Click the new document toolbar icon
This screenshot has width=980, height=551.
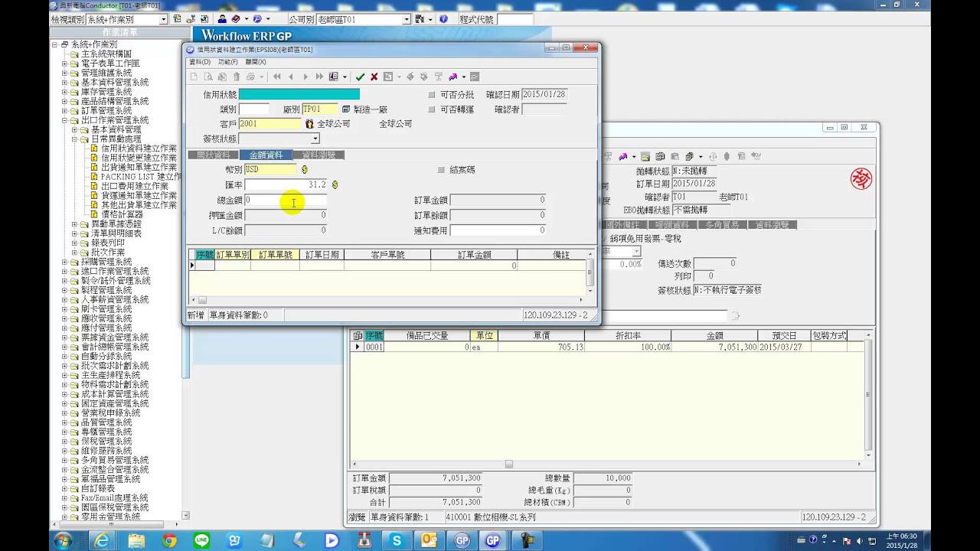[x=194, y=77]
